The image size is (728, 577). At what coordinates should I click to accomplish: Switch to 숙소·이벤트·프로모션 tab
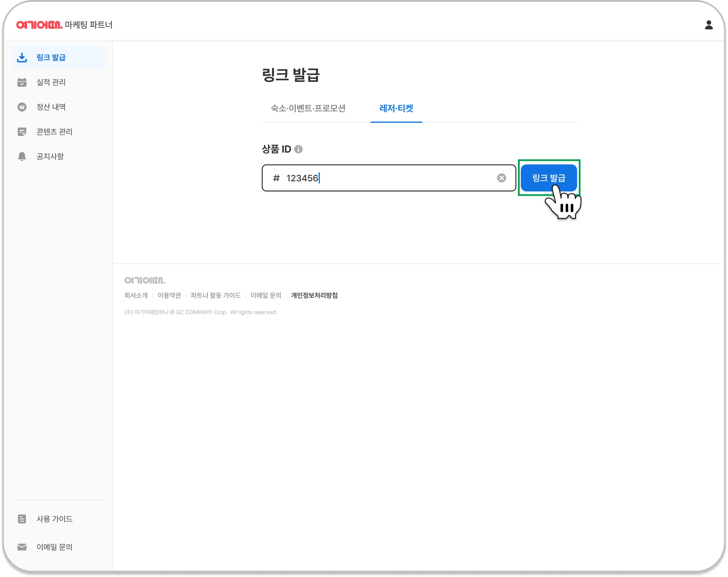(308, 108)
